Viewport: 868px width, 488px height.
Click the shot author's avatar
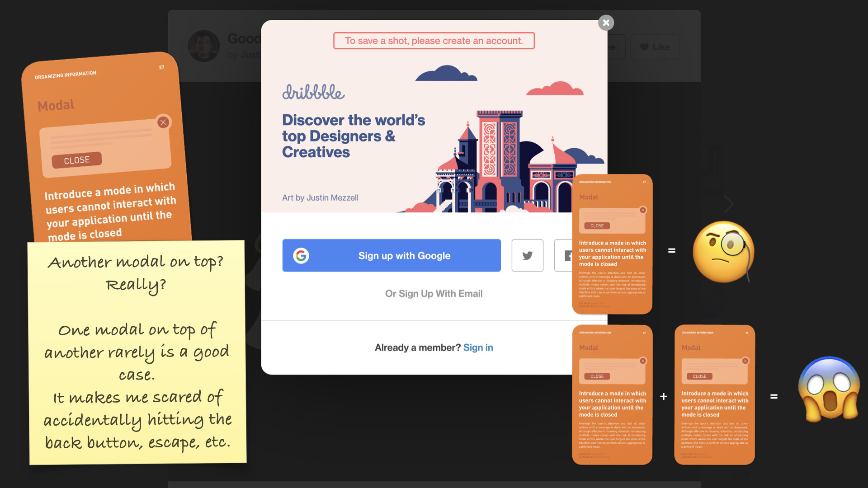click(203, 46)
